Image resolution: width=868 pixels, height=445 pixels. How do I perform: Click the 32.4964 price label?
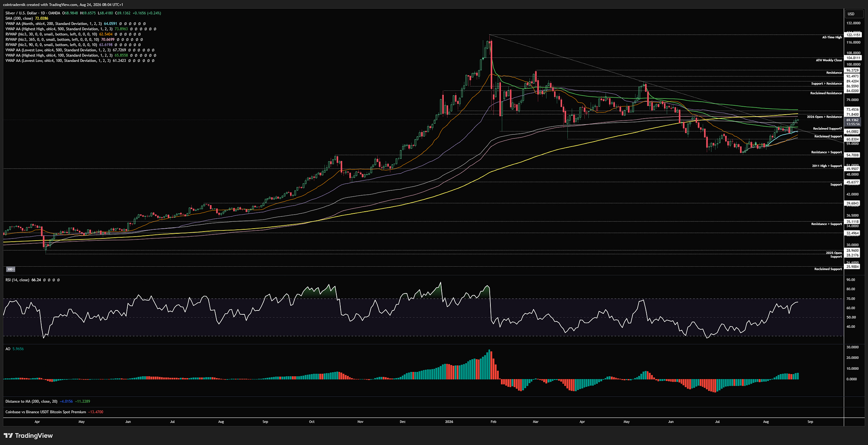pos(852,233)
